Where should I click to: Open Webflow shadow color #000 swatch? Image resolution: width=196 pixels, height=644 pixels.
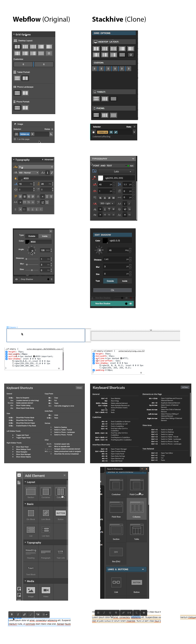coord(27,242)
